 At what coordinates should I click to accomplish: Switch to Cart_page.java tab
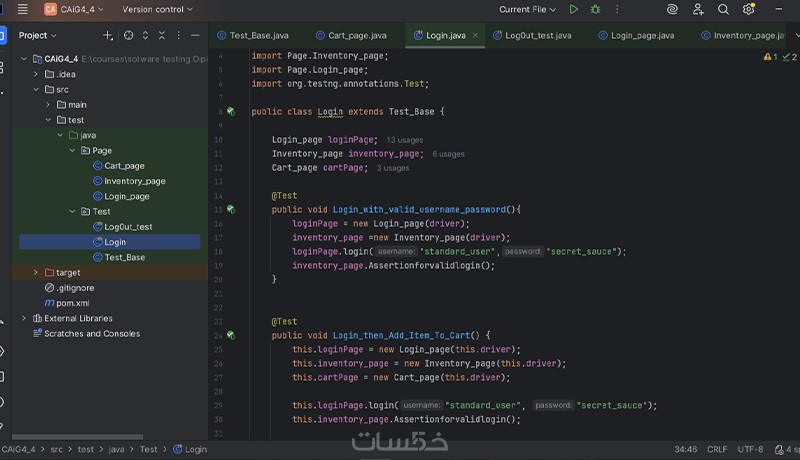351,35
